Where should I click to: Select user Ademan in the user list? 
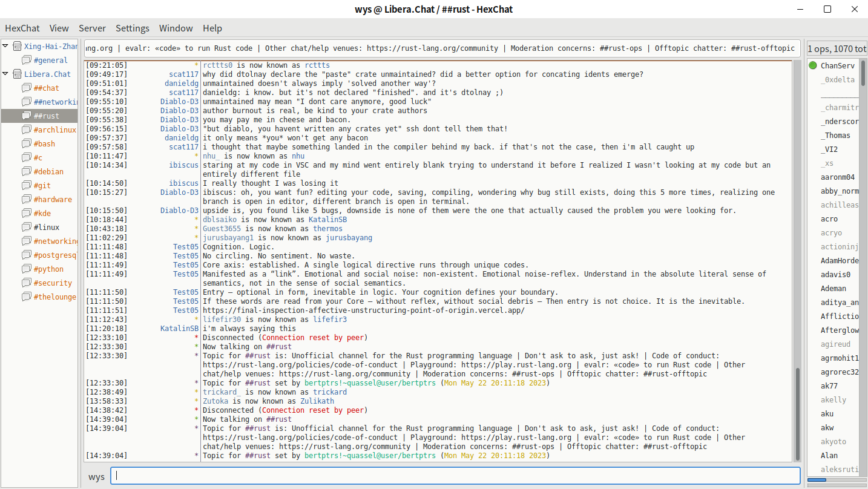[833, 288]
